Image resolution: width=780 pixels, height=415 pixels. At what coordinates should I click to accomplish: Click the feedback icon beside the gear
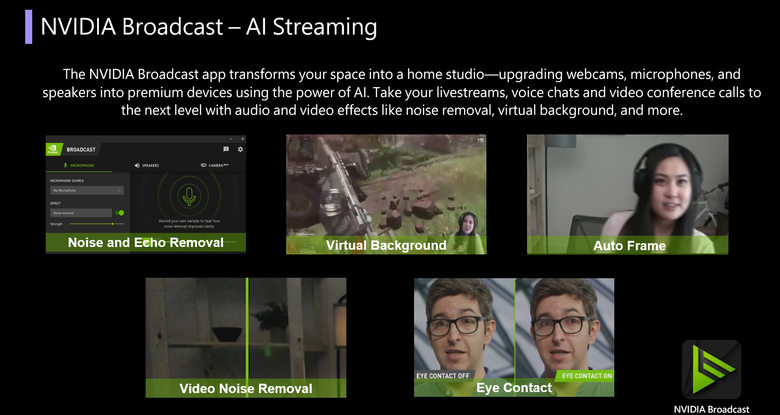pyautogui.click(x=226, y=149)
